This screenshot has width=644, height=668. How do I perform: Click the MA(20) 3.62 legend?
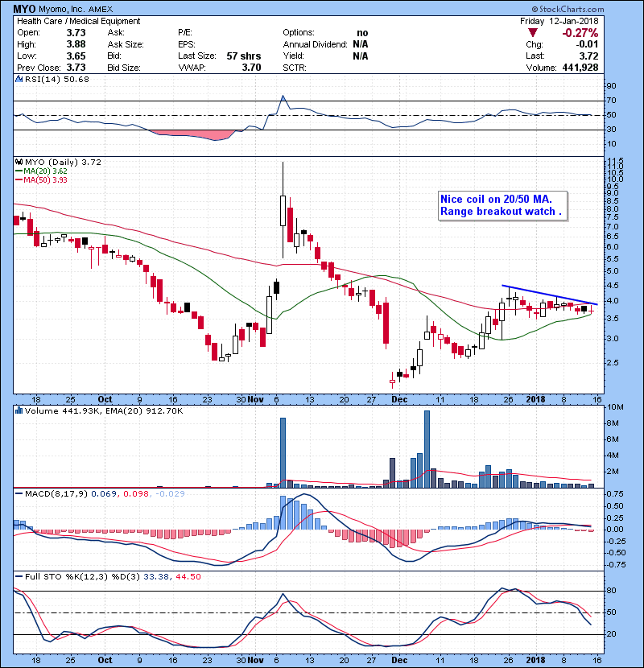(x=41, y=171)
